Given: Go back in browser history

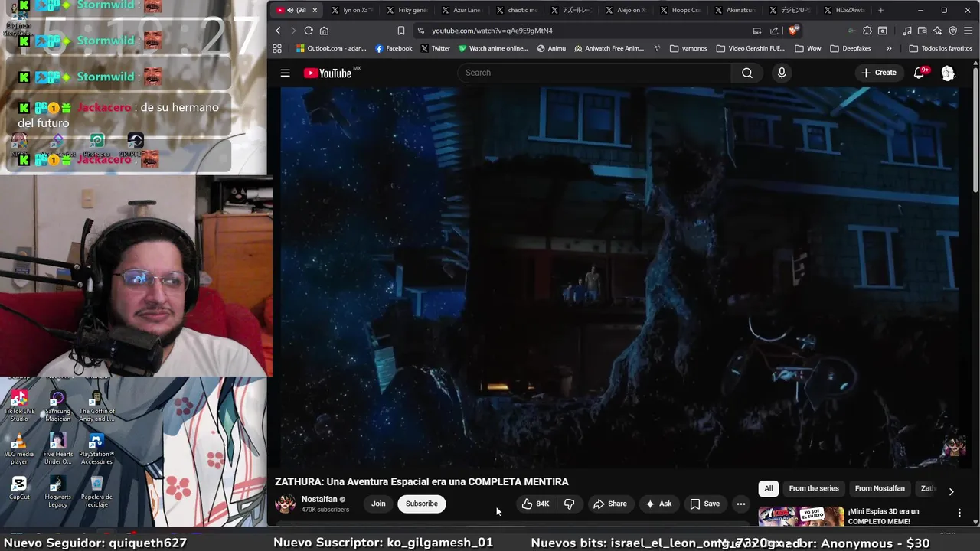Looking at the screenshot, I should point(278,31).
